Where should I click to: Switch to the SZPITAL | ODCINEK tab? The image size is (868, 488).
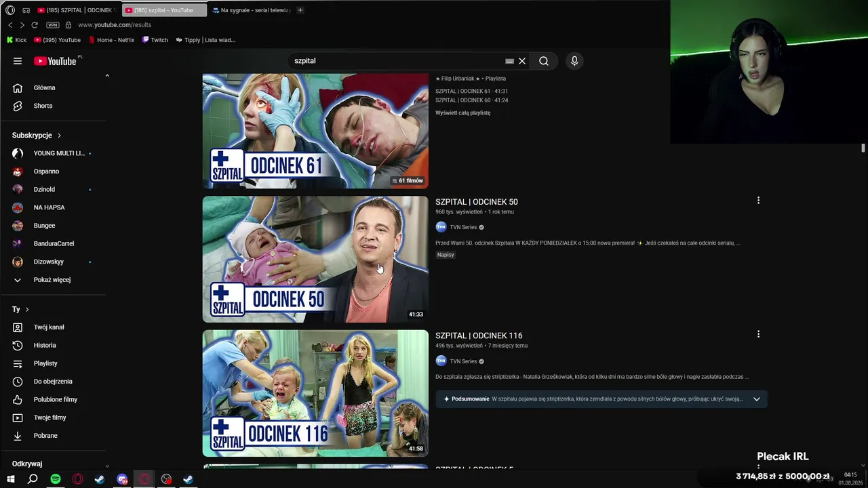click(x=77, y=10)
